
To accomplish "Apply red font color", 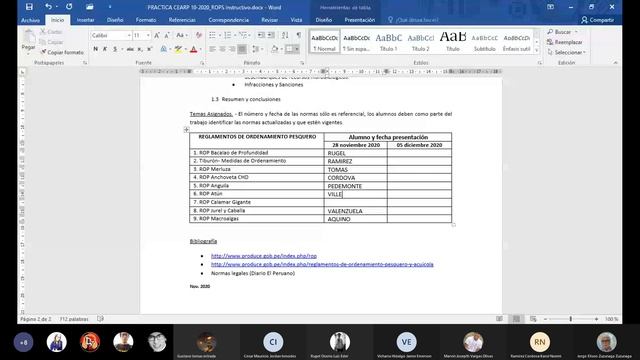I will pos(194,49).
